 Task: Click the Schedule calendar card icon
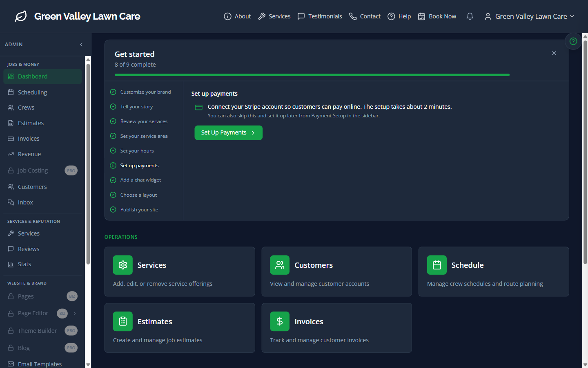coord(437,265)
